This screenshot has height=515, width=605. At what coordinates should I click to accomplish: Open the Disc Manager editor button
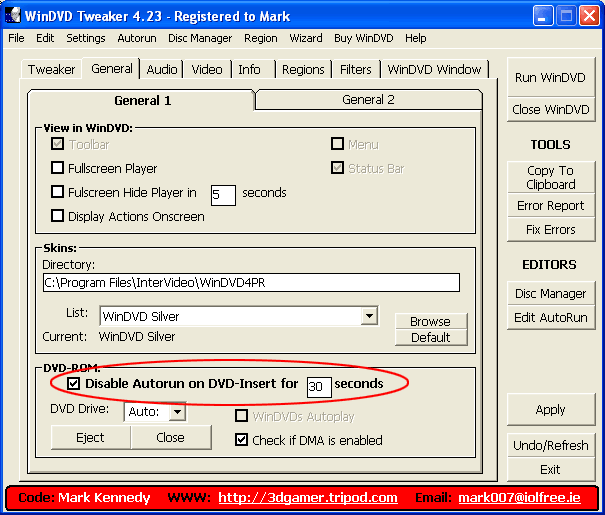550,294
